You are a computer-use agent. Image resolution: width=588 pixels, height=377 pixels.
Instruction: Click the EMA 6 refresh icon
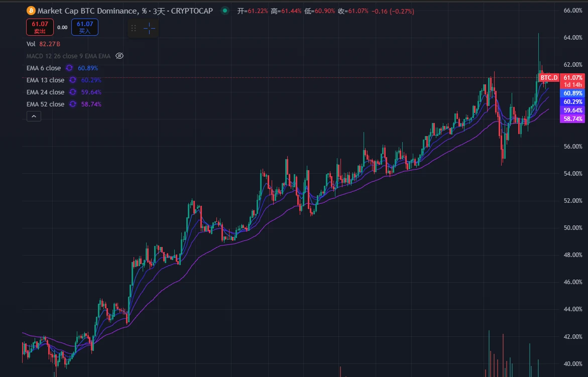[x=69, y=68]
